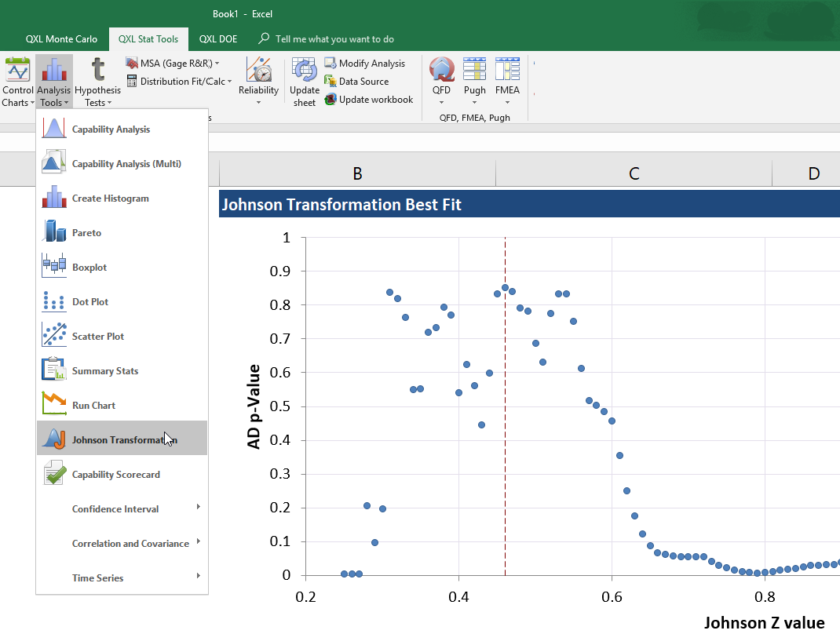This screenshot has width=840, height=634.
Task: Click the Time Series menu text
Action: pyautogui.click(x=97, y=578)
